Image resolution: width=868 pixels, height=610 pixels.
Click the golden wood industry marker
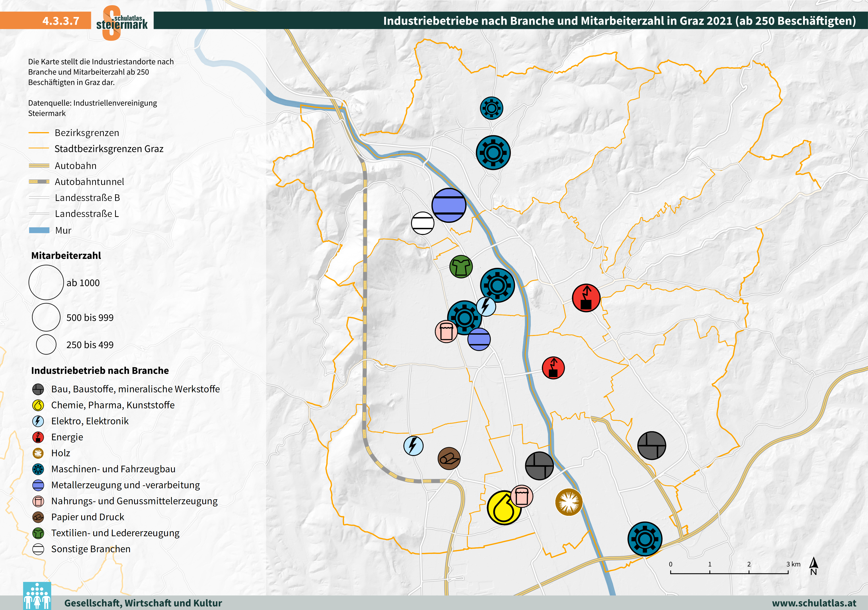point(569,502)
